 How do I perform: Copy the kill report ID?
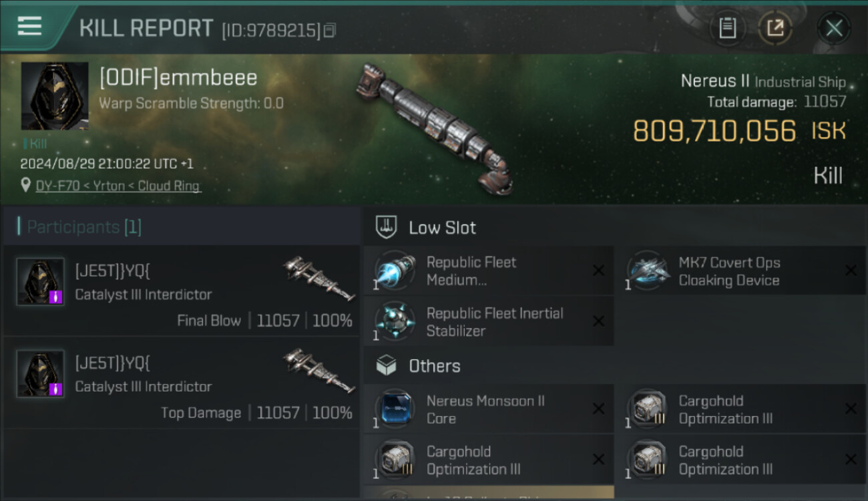pyautogui.click(x=331, y=31)
